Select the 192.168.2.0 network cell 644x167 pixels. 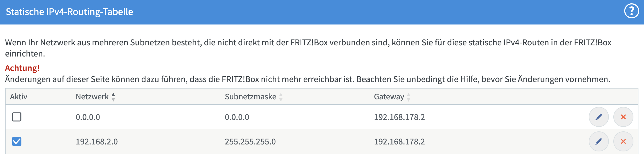97,142
